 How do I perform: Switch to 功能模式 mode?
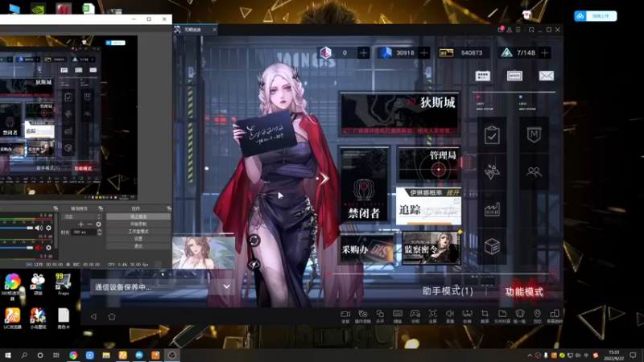click(524, 292)
